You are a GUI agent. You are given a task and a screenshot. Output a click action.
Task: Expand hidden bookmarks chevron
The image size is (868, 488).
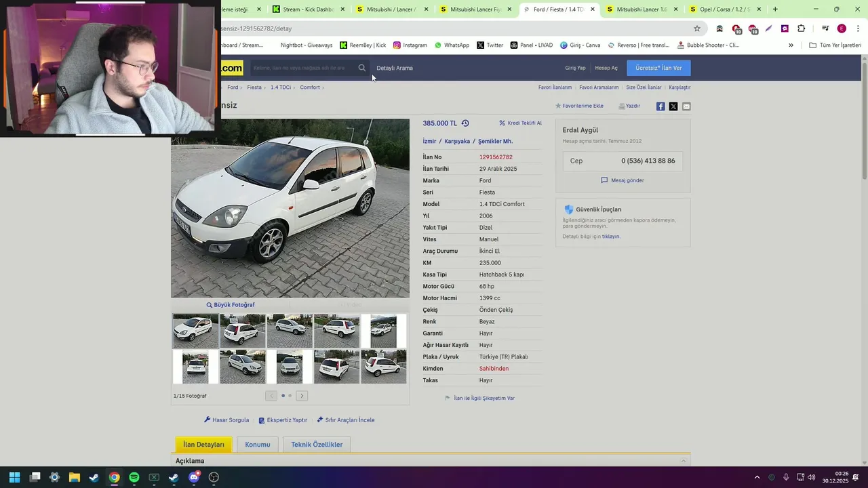point(791,45)
